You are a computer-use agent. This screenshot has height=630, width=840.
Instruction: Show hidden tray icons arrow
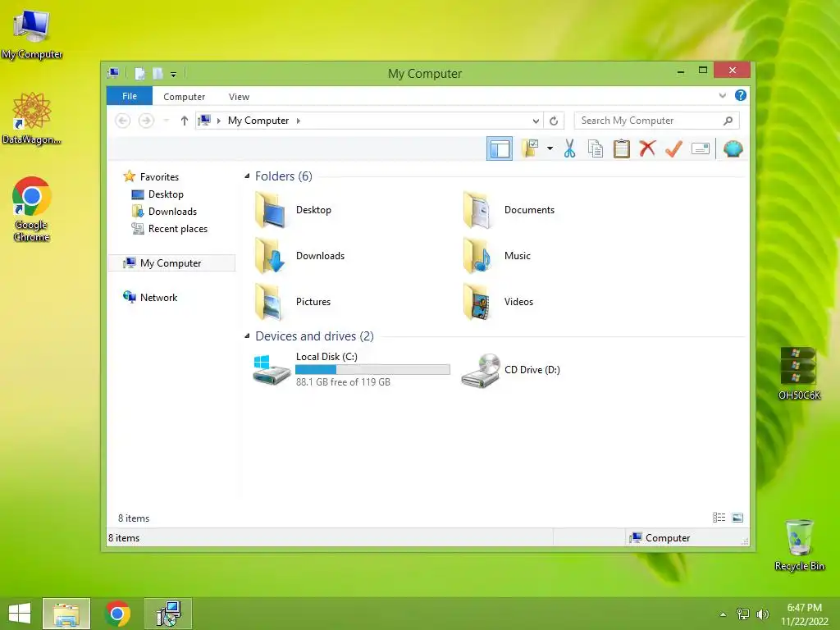click(723, 614)
